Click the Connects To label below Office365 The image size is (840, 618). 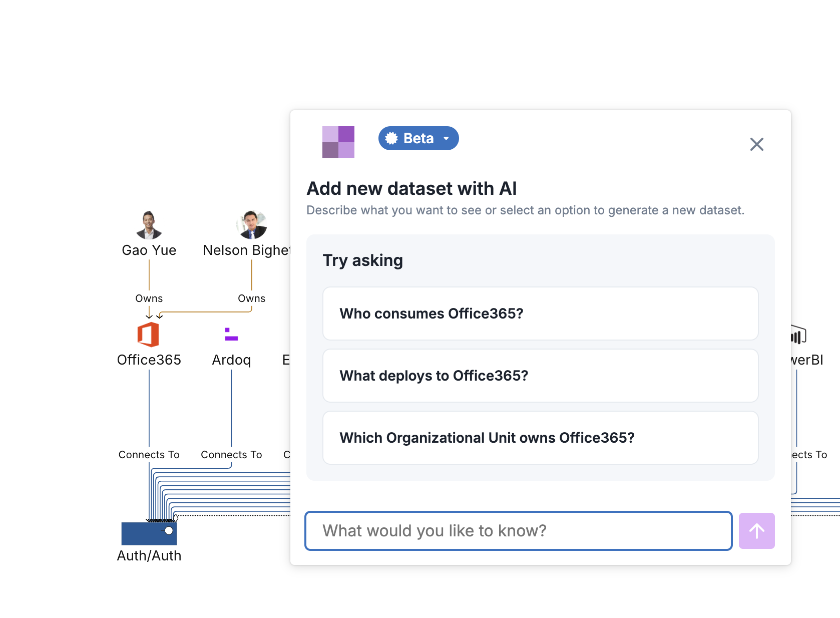click(149, 455)
